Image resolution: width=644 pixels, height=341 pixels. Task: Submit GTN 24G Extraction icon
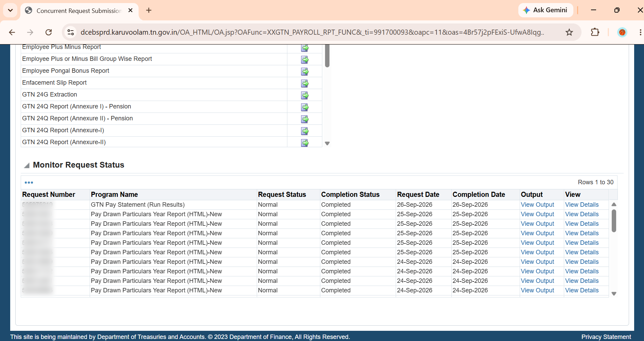click(x=305, y=95)
